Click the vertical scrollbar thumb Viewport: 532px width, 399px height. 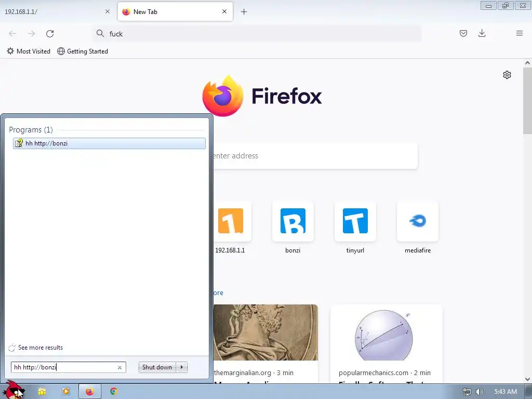[x=527, y=100]
